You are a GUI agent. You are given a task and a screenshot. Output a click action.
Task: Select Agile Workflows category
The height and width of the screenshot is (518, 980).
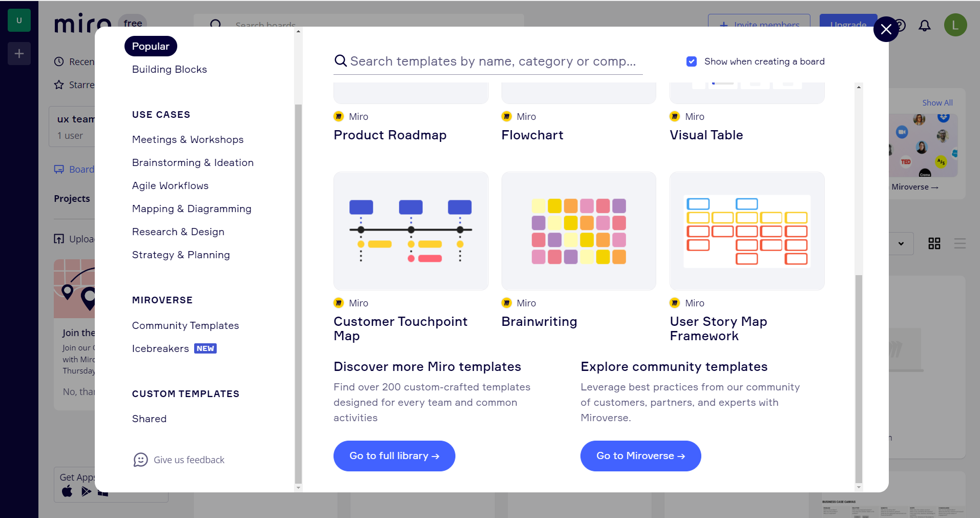[171, 185]
